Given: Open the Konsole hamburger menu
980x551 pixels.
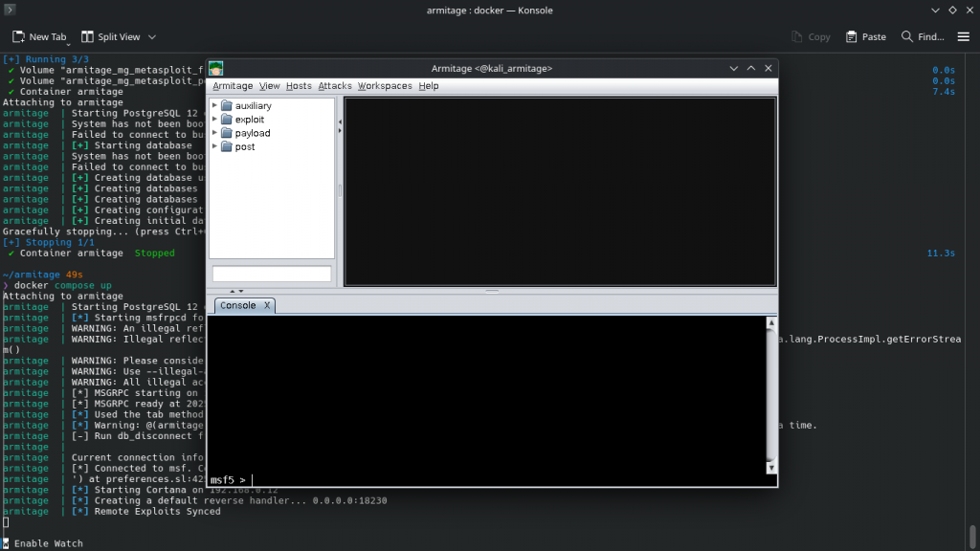Looking at the screenshot, I should point(963,37).
